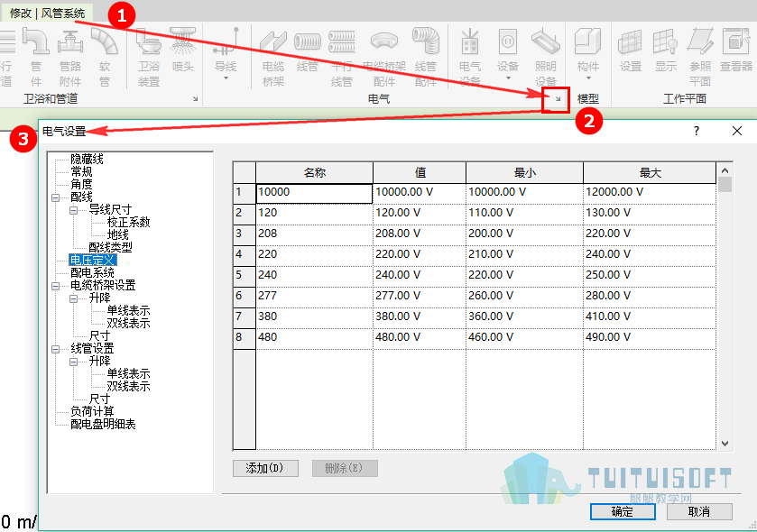Select 配电盘明细表 tree item
Image resolution: width=757 pixels, height=532 pixels.
(x=103, y=425)
